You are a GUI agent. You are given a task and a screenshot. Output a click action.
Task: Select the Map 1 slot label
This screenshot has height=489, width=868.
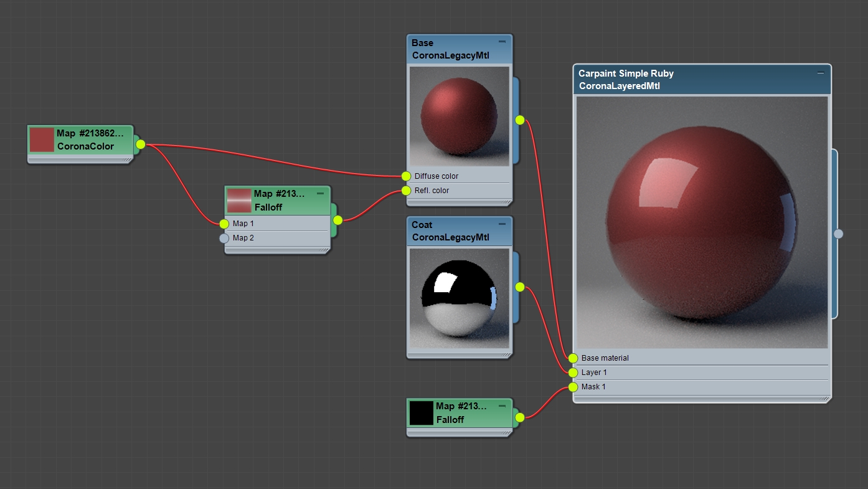point(243,224)
